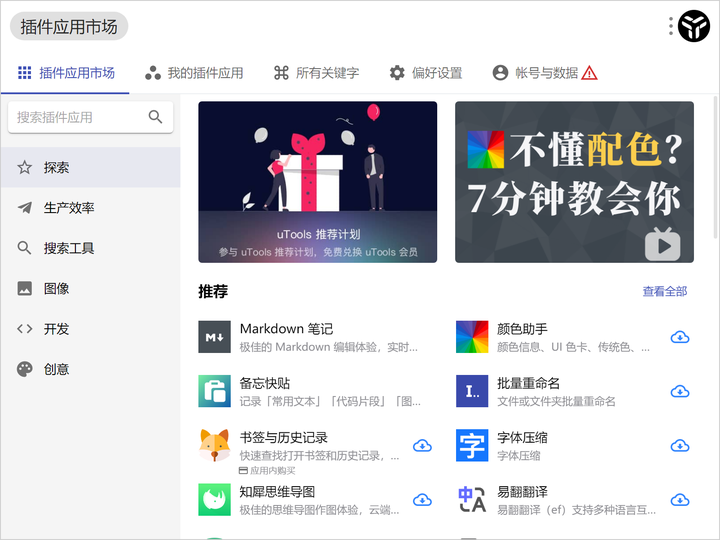
Task: Open the 备忘快贴 plugin icon
Action: (x=214, y=391)
